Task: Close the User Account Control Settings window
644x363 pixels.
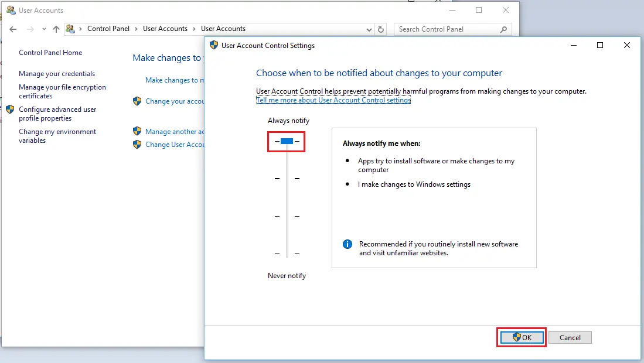Action: pos(627,45)
